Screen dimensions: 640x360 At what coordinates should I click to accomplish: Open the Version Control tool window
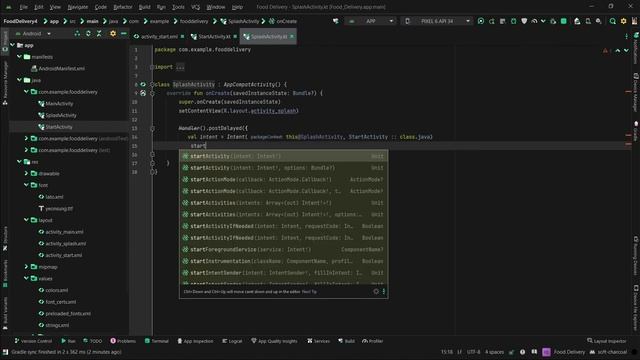(33, 341)
